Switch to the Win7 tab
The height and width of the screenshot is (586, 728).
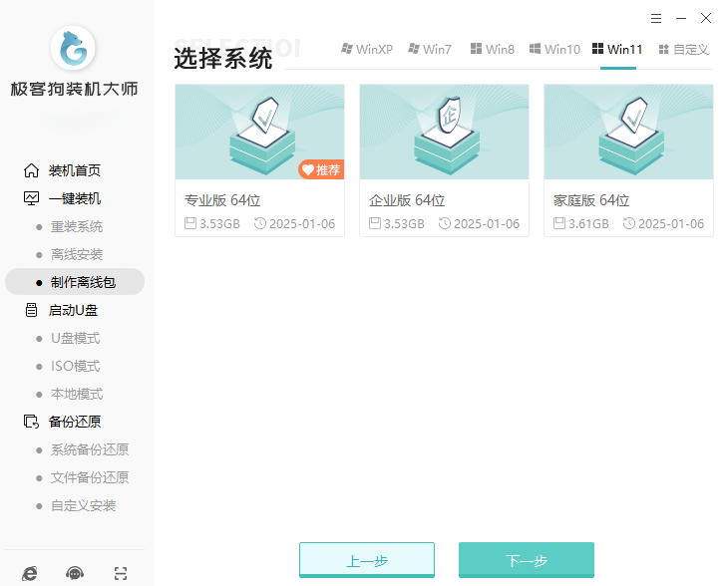click(x=430, y=49)
